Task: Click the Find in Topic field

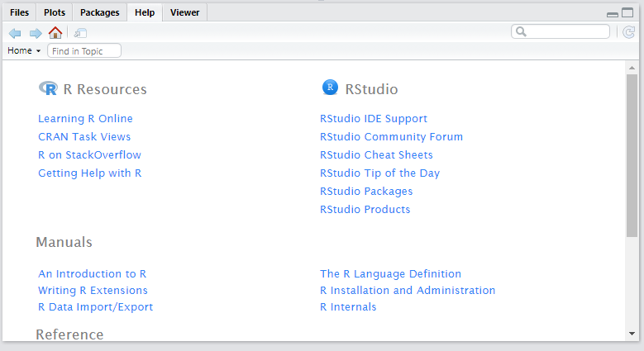Action: click(x=84, y=51)
